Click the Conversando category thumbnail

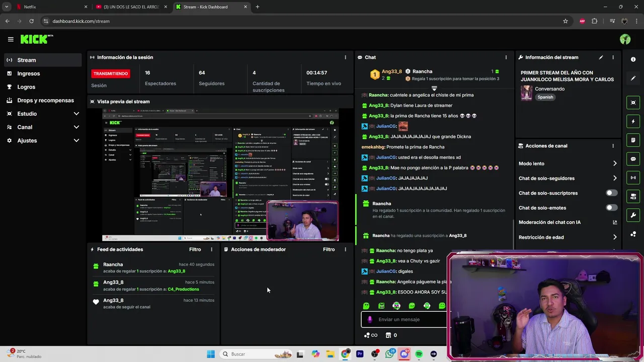click(x=526, y=93)
